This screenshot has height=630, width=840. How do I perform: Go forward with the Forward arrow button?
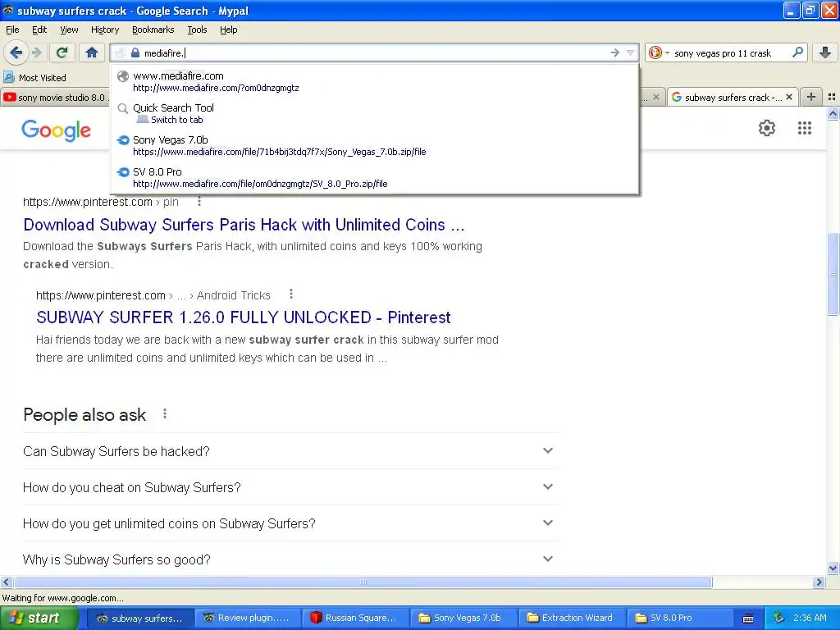(x=36, y=52)
